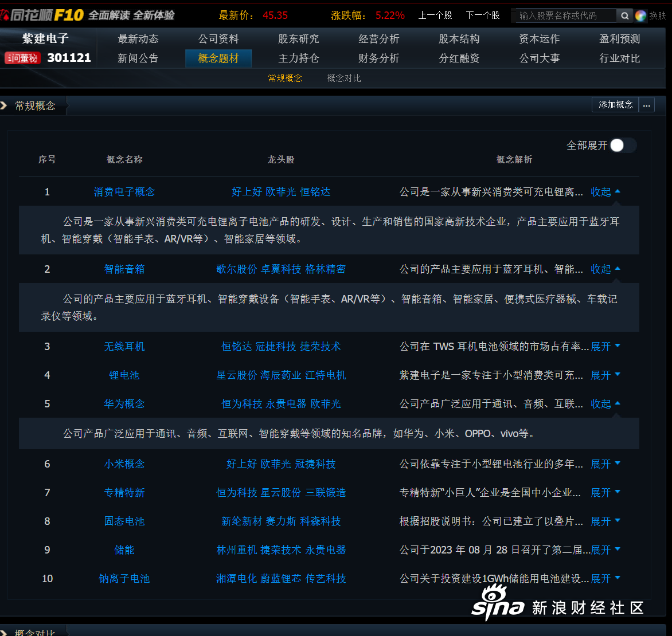Open 卓翼科技 leader stock link
Screen dimensions: 672x636
pos(281,269)
